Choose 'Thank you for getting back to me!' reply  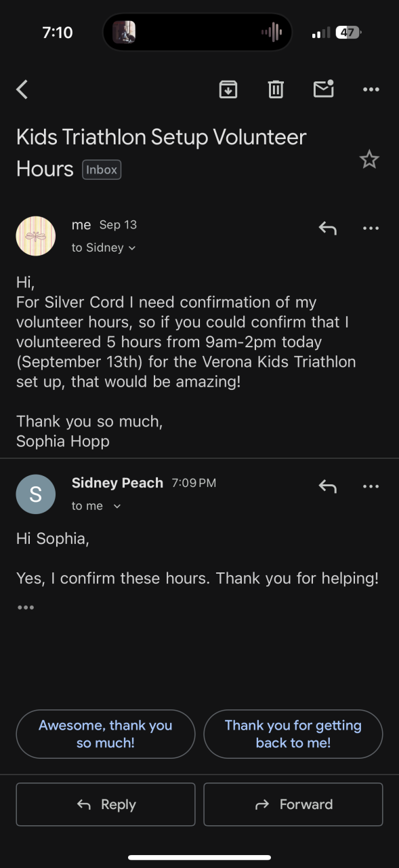(293, 734)
